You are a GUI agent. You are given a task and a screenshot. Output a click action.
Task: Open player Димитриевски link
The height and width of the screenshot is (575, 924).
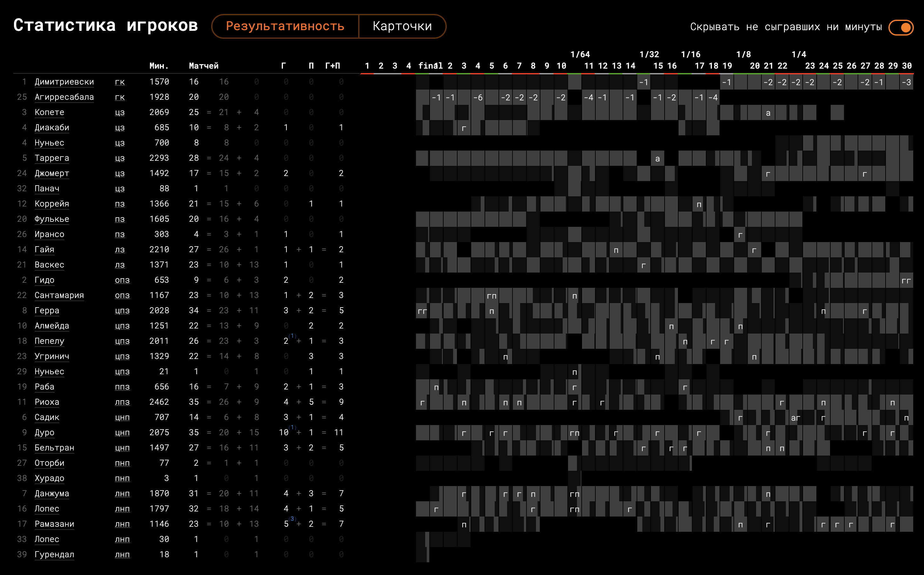click(64, 82)
